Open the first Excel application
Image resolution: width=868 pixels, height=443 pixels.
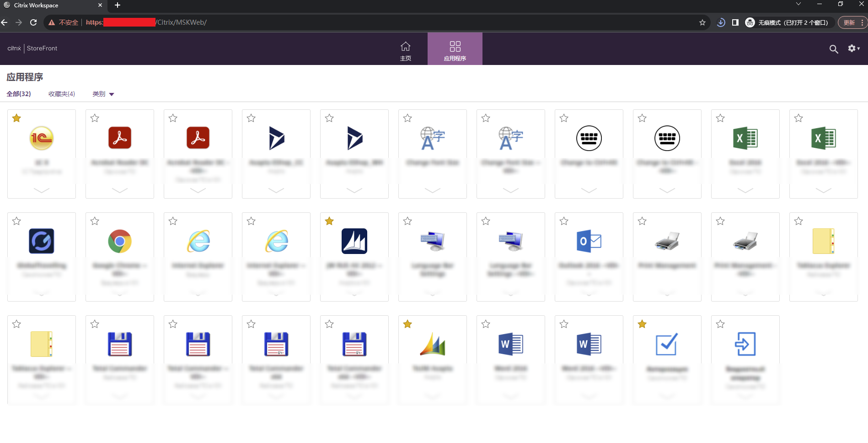(x=745, y=138)
